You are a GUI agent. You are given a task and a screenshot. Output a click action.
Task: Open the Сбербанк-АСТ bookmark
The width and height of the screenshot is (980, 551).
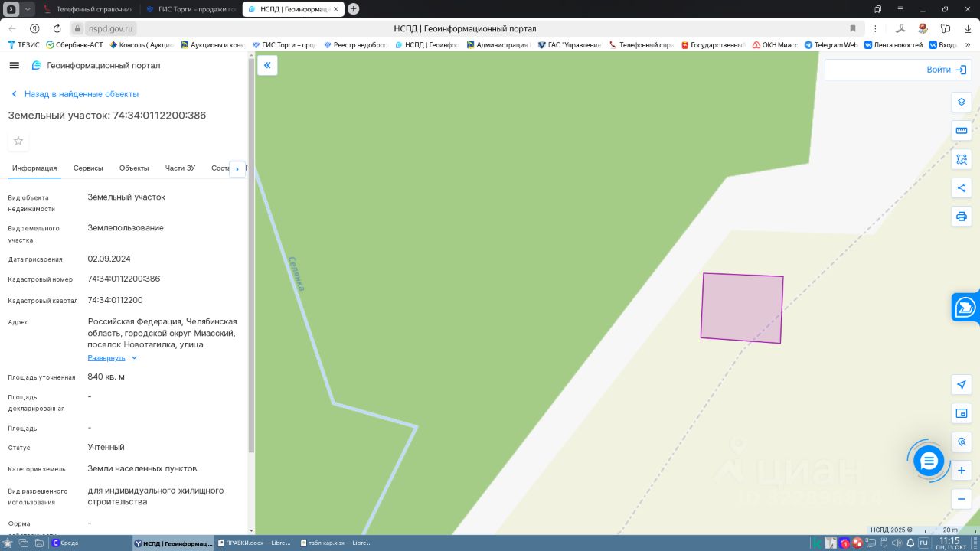74,45
